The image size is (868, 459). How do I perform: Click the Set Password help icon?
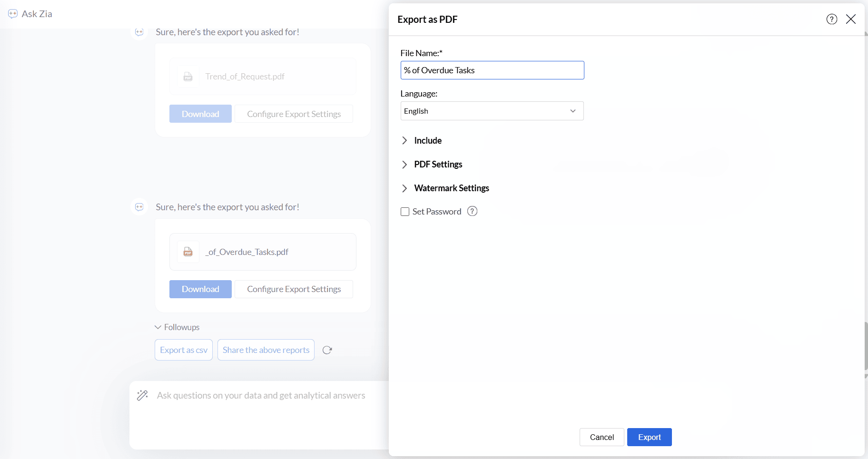[x=472, y=211]
